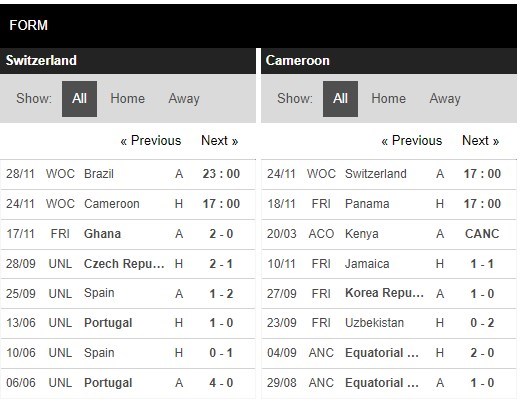The image size is (523, 407).
Task: Go to Previous Cameroon matches
Action: tap(412, 141)
